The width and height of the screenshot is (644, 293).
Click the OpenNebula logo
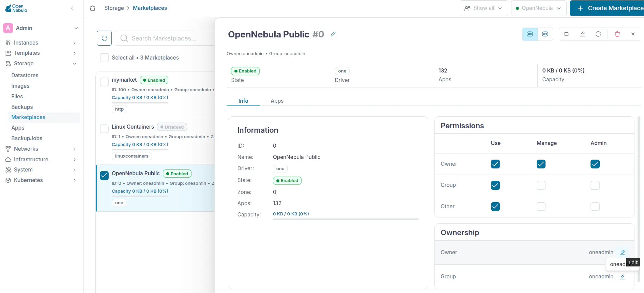point(16,8)
